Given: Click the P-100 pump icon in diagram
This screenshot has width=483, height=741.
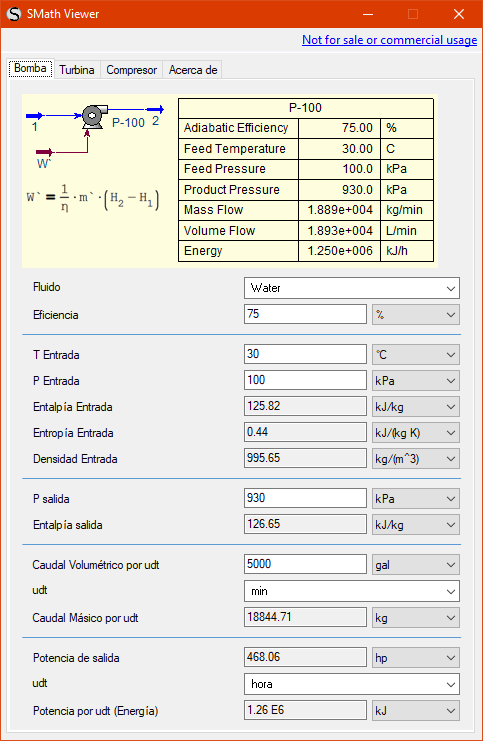Looking at the screenshot, I should click(x=94, y=116).
